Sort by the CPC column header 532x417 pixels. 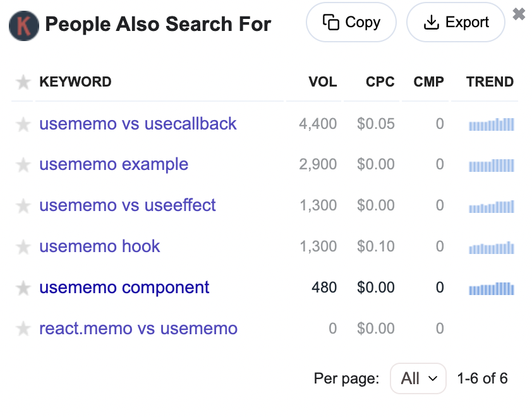point(380,82)
